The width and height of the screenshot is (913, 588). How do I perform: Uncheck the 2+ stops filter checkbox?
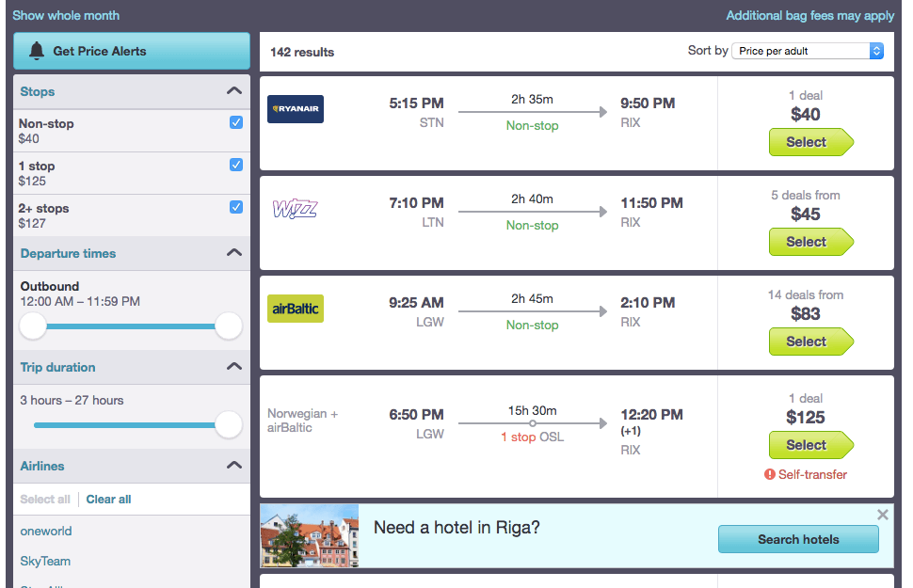pyautogui.click(x=236, y=207)
